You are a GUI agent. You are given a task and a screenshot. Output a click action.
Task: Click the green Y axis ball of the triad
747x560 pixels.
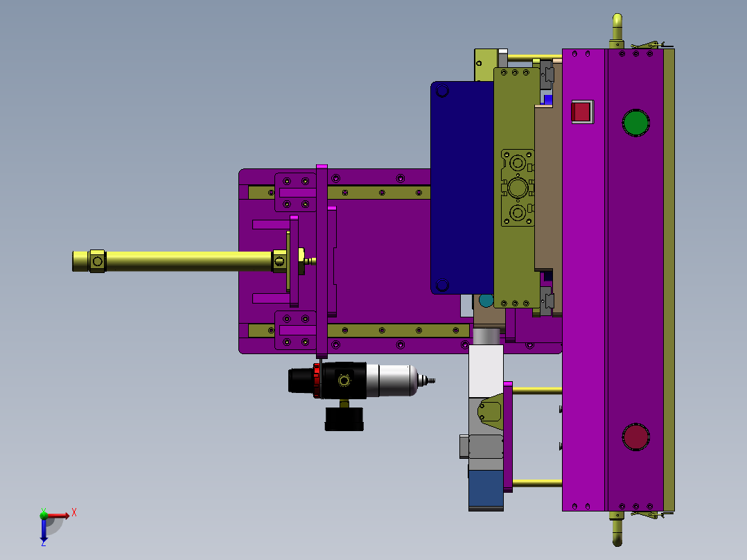click(44, 515)
